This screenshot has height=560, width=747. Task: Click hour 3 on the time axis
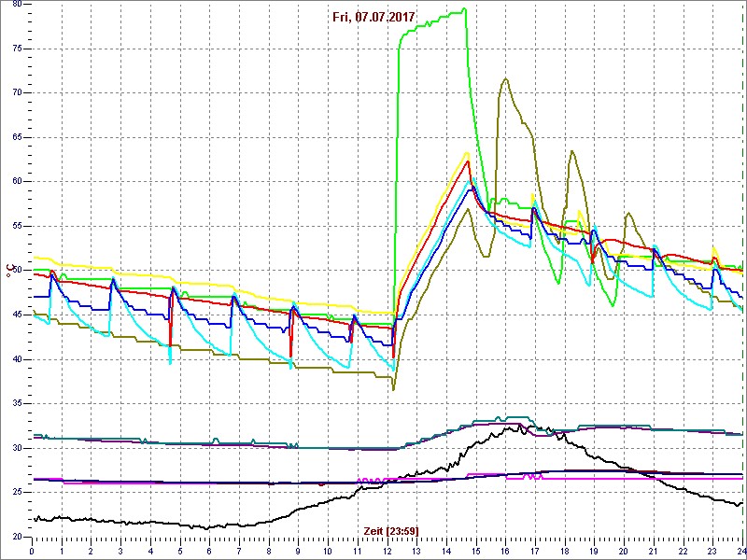(120, 551)
